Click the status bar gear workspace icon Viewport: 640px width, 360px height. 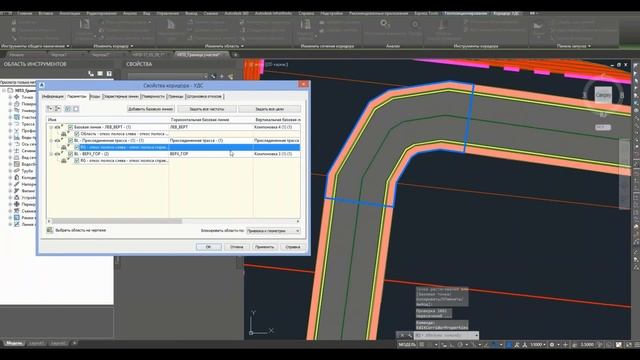(x=552, y=345)
